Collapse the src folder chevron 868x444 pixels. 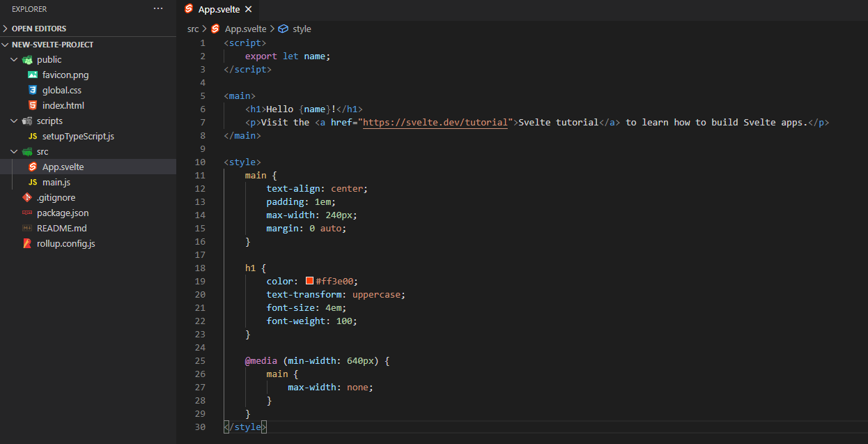[14, 151]
